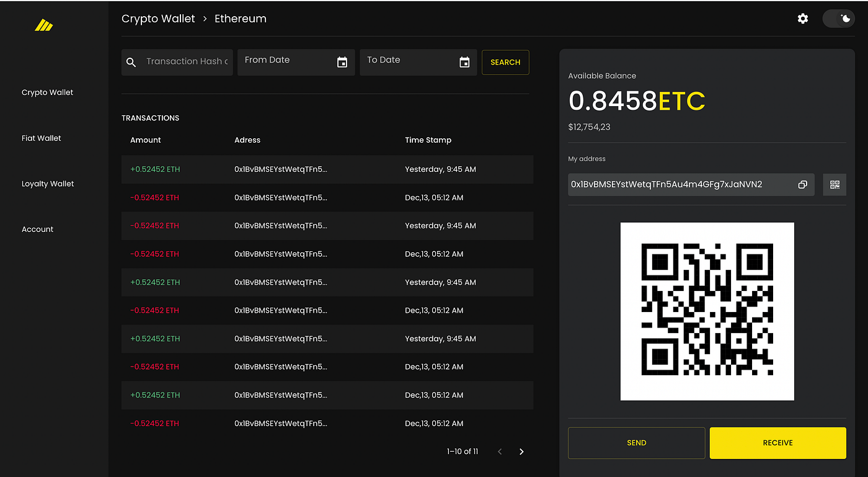The width and height of the screenshot is (868, 477).
Task: Click search magnifier icon in hash field
Action: pos(131,62)
